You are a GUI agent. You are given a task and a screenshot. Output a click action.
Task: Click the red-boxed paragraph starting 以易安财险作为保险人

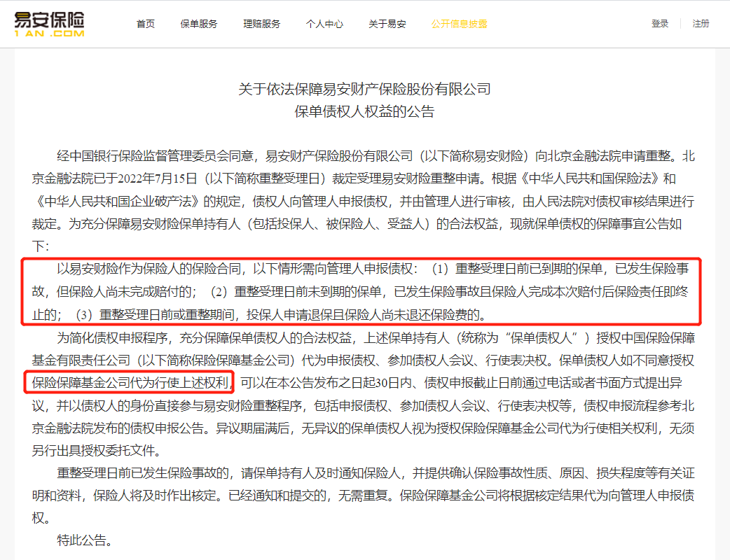click(361, 290)
